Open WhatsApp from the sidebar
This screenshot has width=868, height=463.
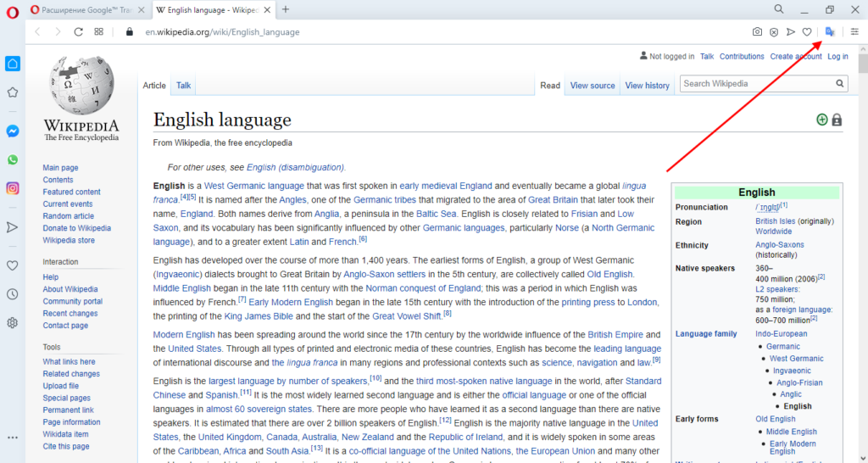click(x=13, y=159)
